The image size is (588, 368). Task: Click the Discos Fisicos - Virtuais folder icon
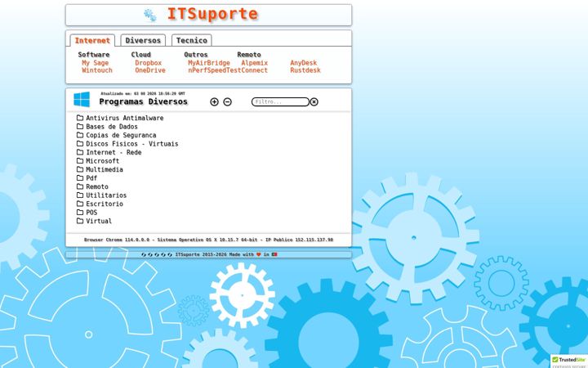pyautogui.click(x=80, y=144)
